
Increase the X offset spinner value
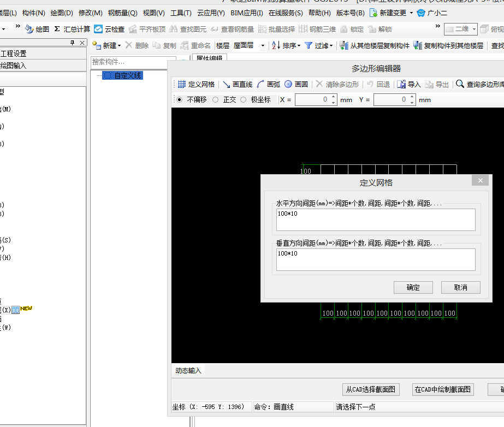click(334, 97)
